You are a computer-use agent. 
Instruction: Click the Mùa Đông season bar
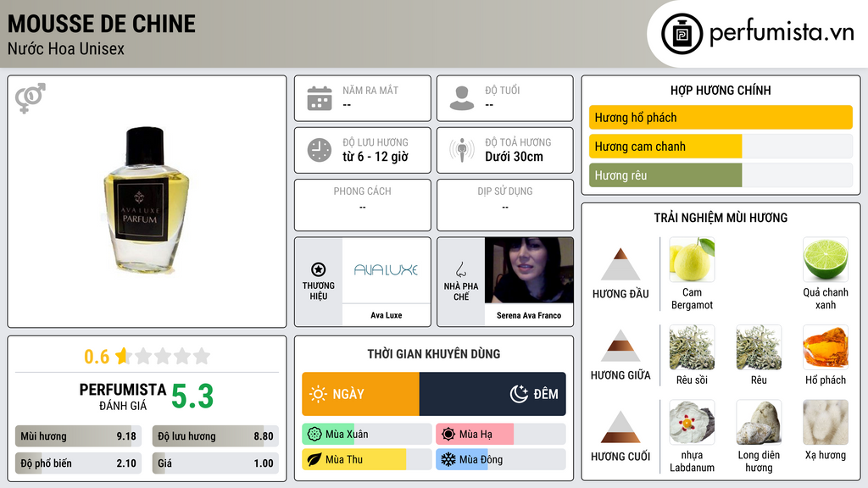point(501,459)
